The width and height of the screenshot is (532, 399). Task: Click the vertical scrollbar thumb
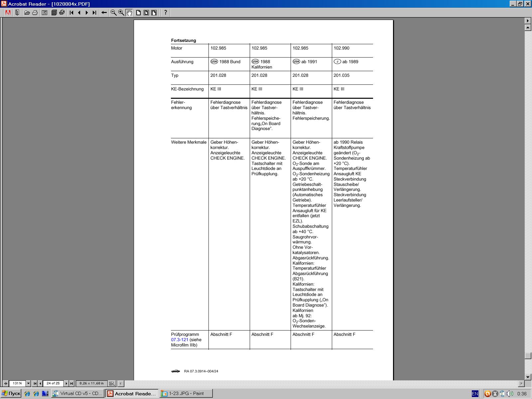click(x=528, y=355)
